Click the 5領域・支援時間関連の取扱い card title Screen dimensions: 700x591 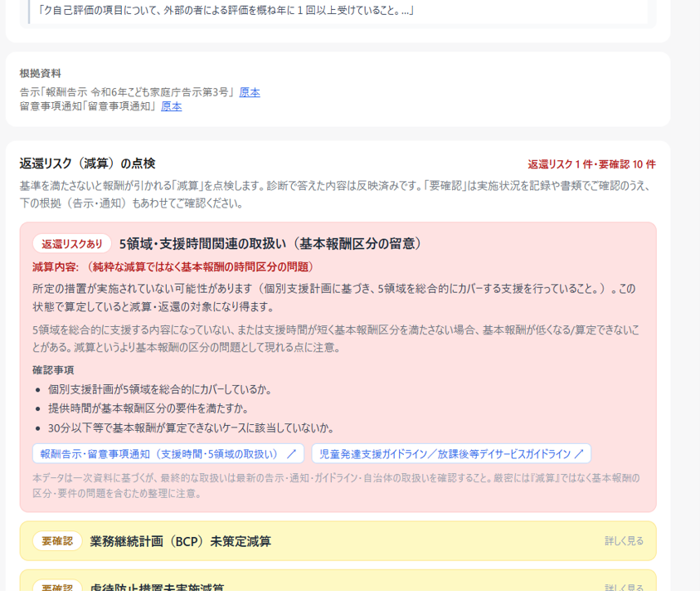point(270,243)
